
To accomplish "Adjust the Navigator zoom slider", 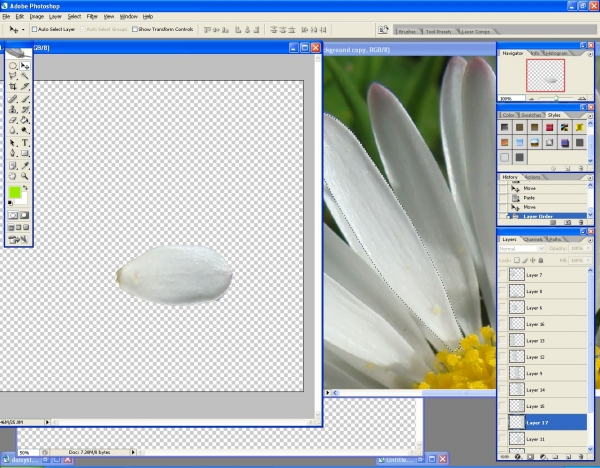I will coord(556,99).
